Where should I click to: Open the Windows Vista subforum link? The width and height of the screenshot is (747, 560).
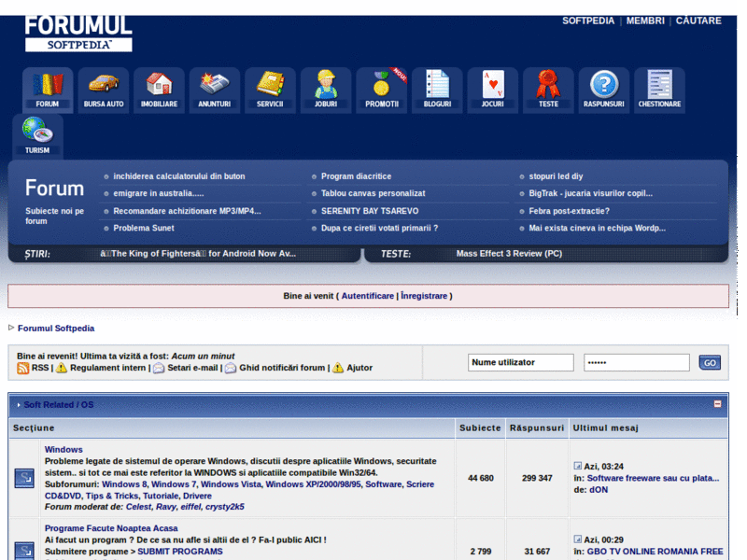231,484
